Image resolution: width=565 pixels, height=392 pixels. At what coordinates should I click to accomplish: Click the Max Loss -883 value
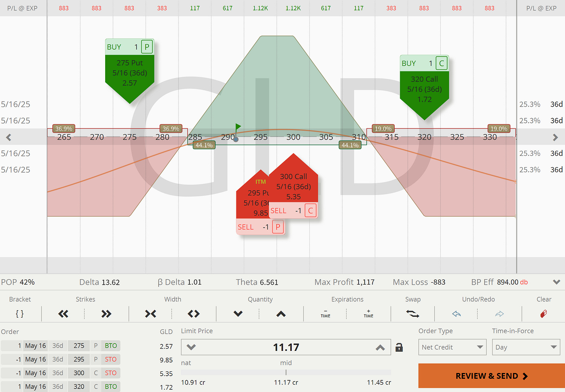click(x=438, y=282)
